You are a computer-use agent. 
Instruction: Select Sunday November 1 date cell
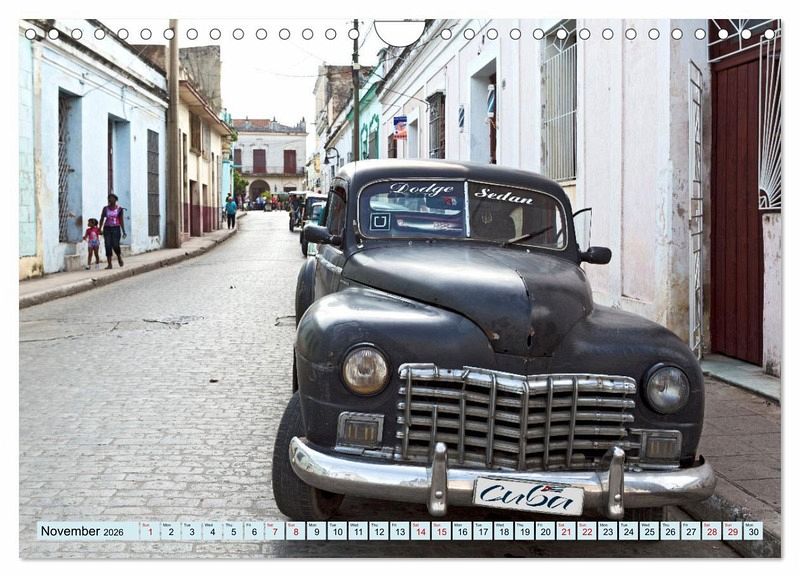click(150, 531)
